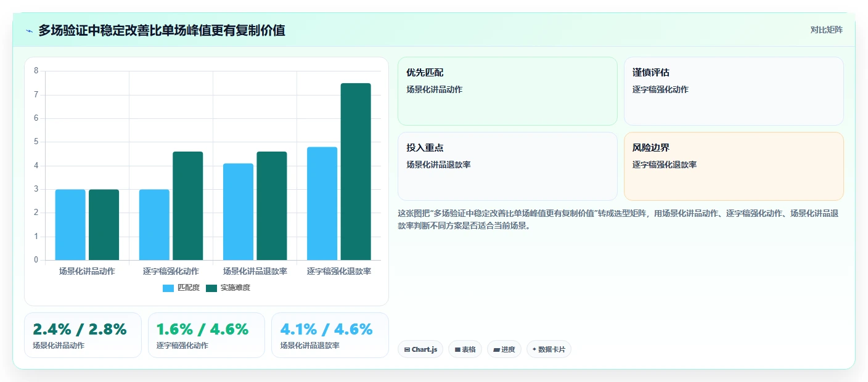Click the 实施难度 bar for 场景化讲品退款率
The height and width of the screenshot is (382, 868).
coord(272,206)
